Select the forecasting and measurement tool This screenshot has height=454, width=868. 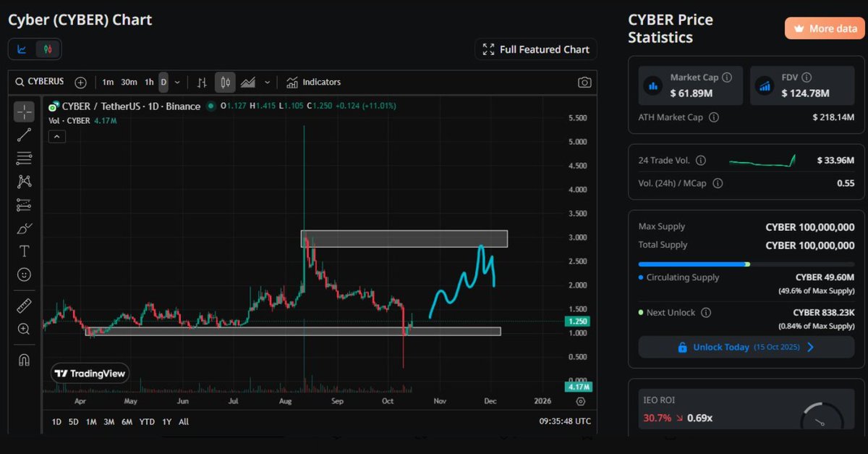point(24,204)
